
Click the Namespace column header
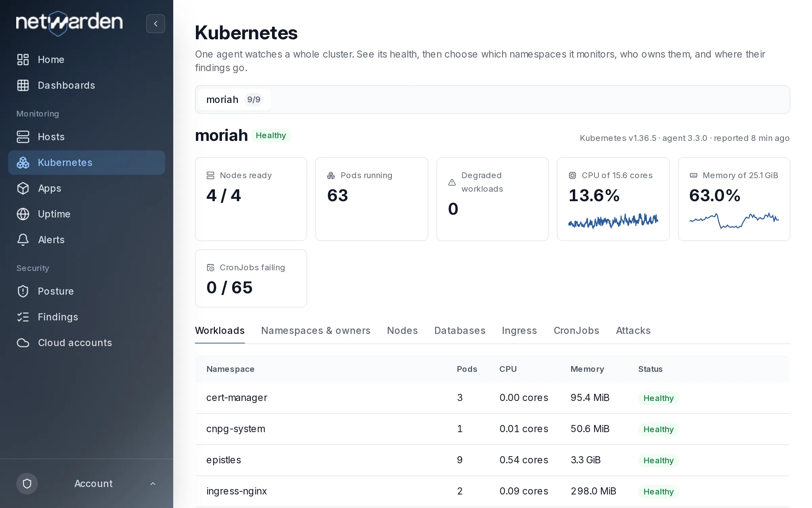pyautogui.click(x=230, y=369)
